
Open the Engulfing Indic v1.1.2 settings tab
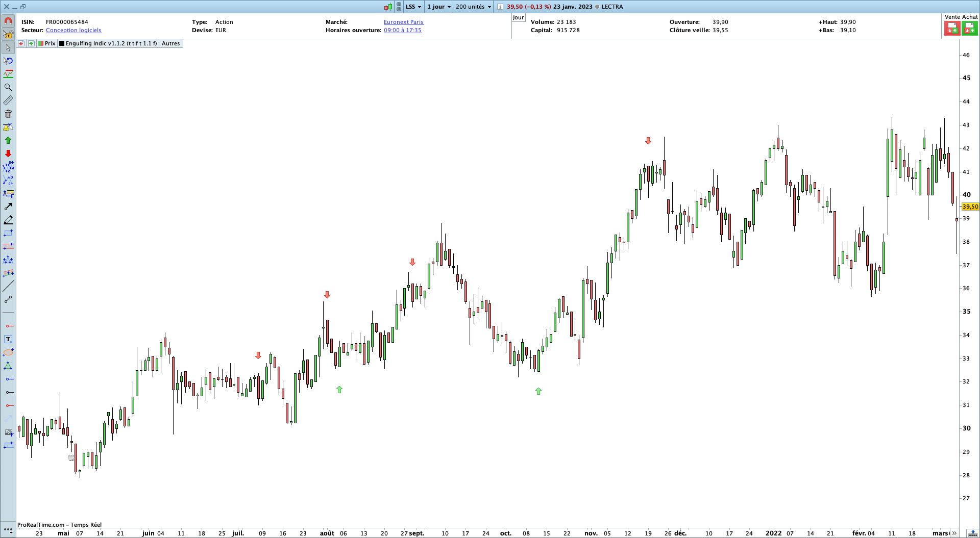tap(108, 43)
